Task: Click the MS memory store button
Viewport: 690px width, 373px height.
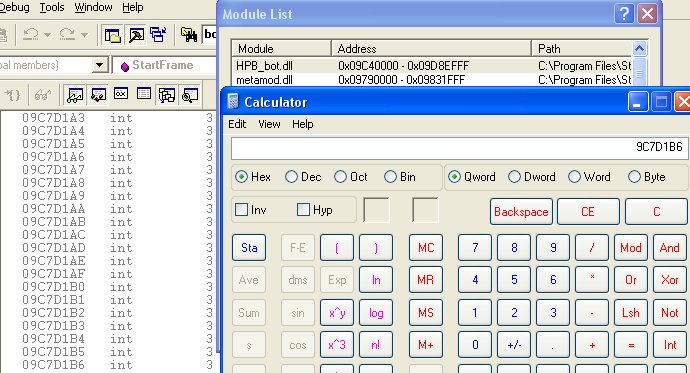Action: [426, 313]
